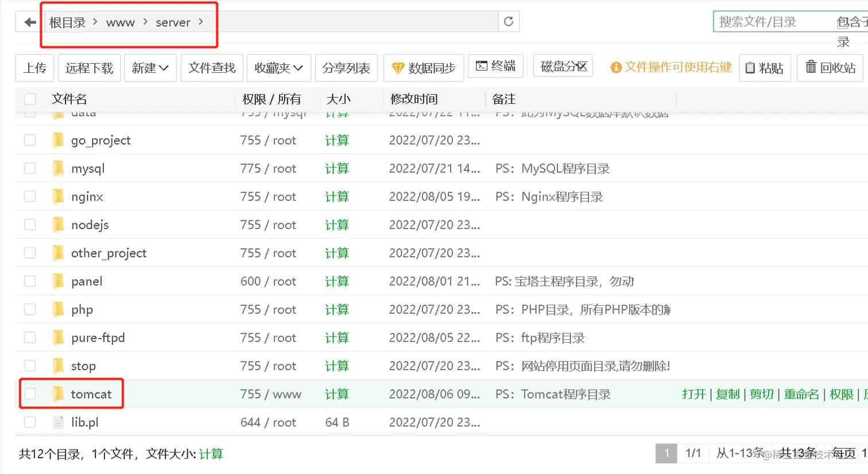The image size is (868, 474).
Task: Click 权限 link in tomcat row
Action: 842,394
